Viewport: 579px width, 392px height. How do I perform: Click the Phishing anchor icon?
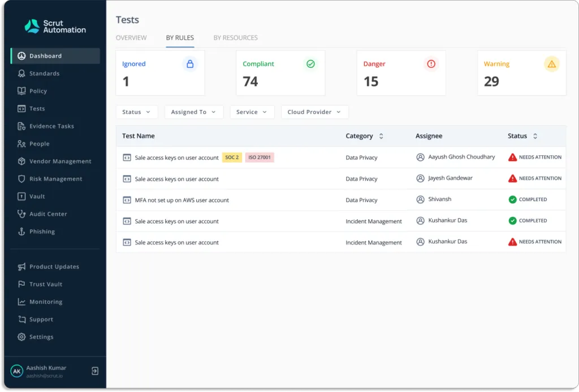click(21, 232)
